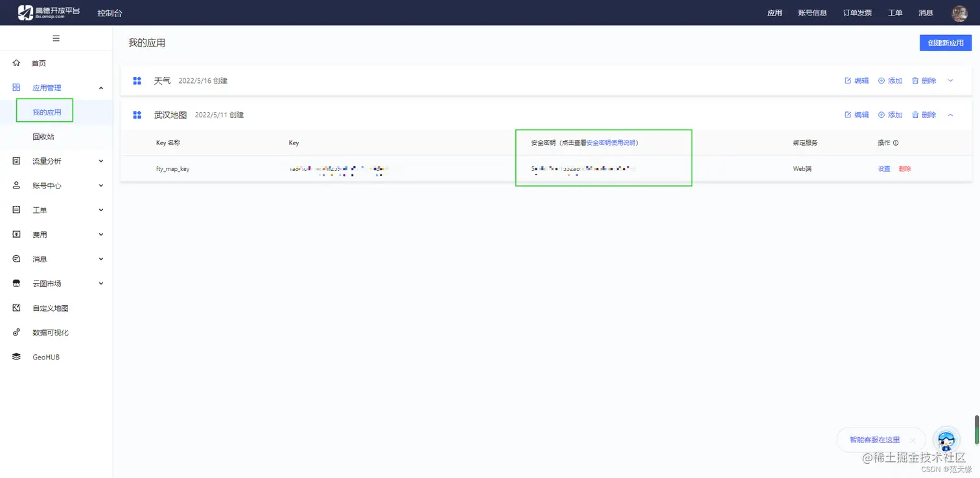The height and width of the screenshot is (478, 980).
Task: Click info icon beside 操作 header
Action: click(896, 142)
